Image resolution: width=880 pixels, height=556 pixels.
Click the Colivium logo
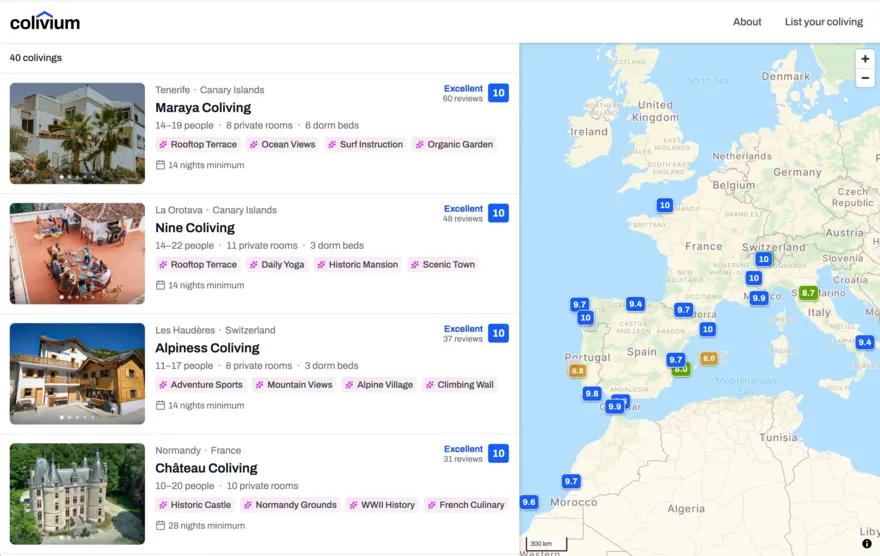45,21
